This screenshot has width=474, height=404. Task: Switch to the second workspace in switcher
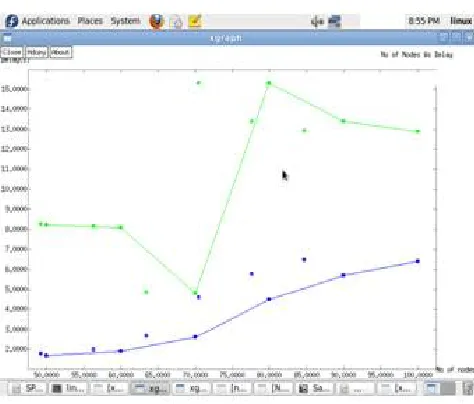pos(448,388)
